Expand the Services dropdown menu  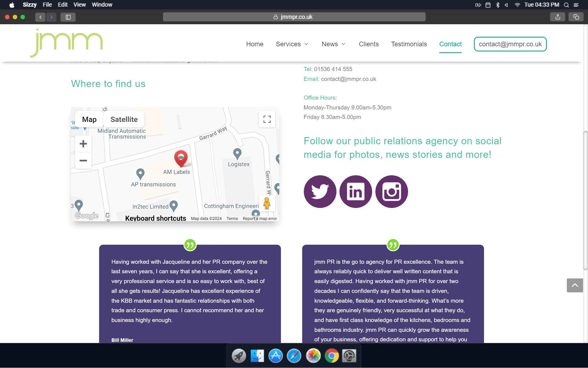292,44
